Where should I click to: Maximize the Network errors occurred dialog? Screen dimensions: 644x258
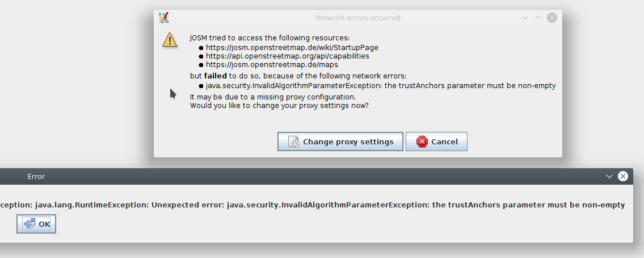[x=538, y=18]
